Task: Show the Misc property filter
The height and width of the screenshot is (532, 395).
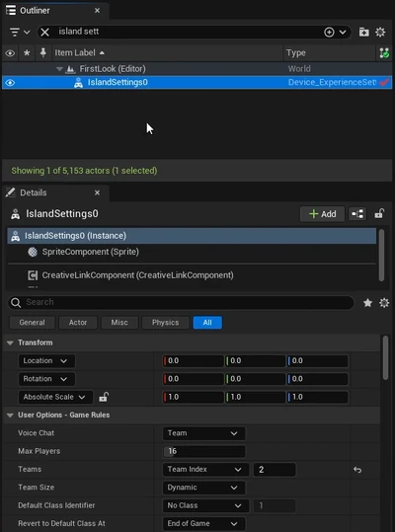Action: coord(119,323)
